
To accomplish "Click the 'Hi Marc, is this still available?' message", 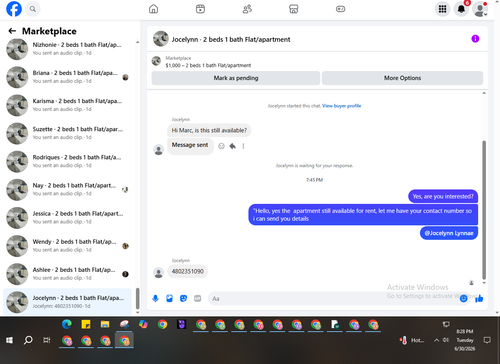I will point(209,130).
